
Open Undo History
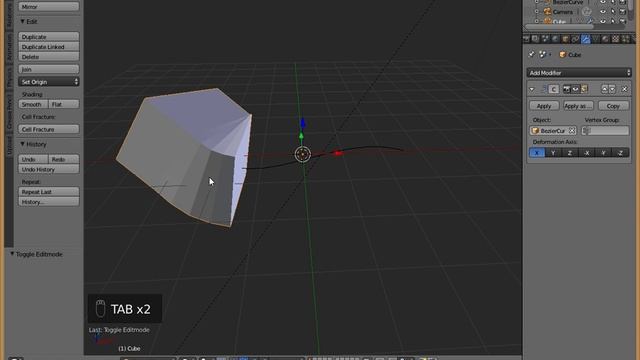49,169
